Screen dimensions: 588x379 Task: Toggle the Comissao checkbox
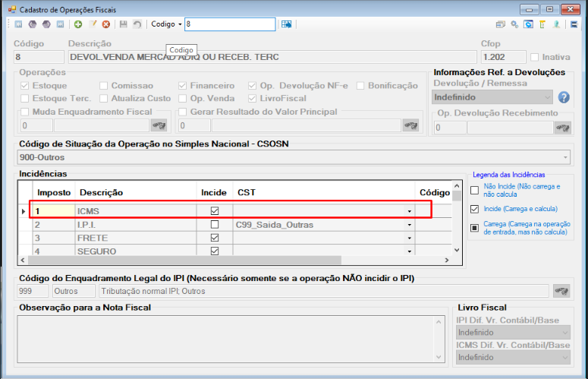coord(103,86)
